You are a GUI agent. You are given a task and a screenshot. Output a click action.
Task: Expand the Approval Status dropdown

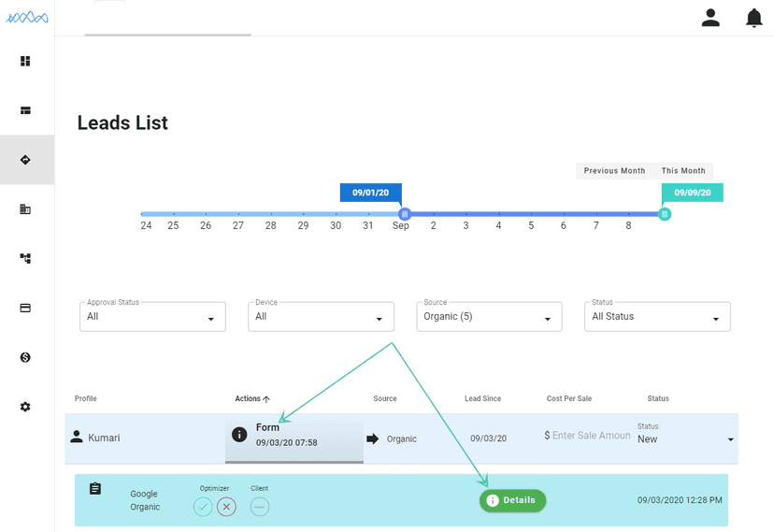(x=152, y=317)
